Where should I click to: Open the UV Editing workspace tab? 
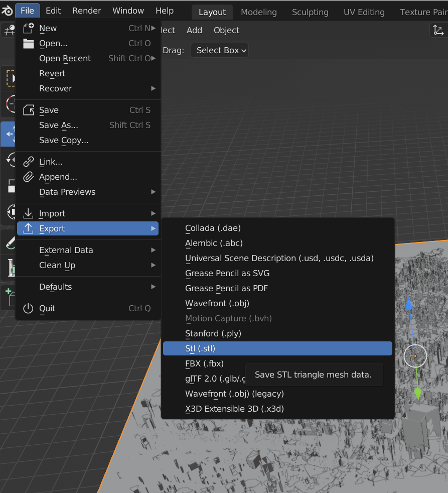pyautogui.click(x=364, y=12)
